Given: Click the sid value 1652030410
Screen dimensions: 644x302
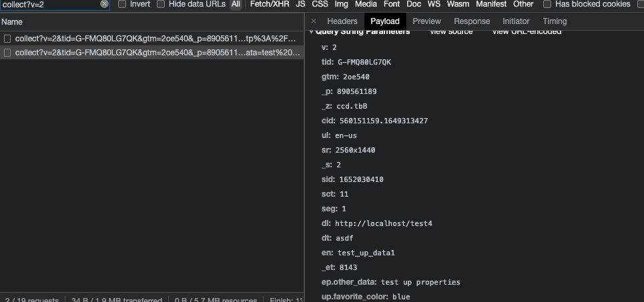Looking at the screenshot, I should [362, 180].
